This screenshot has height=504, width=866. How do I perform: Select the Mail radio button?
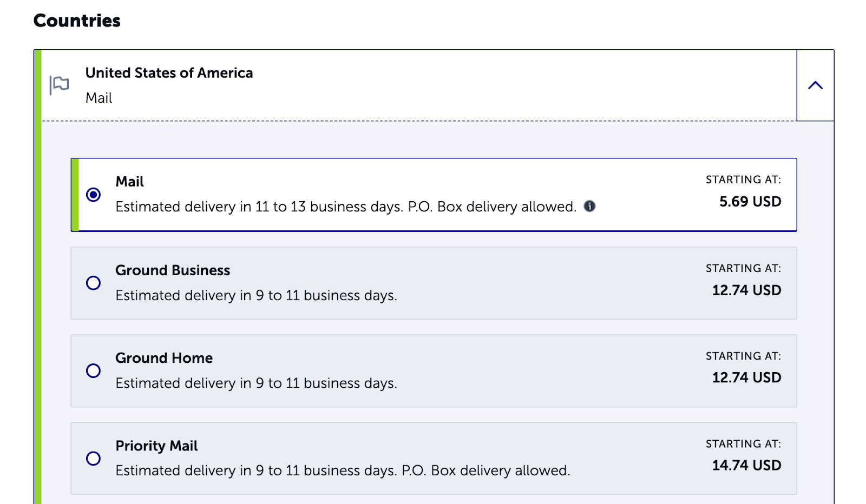point(93,195)
